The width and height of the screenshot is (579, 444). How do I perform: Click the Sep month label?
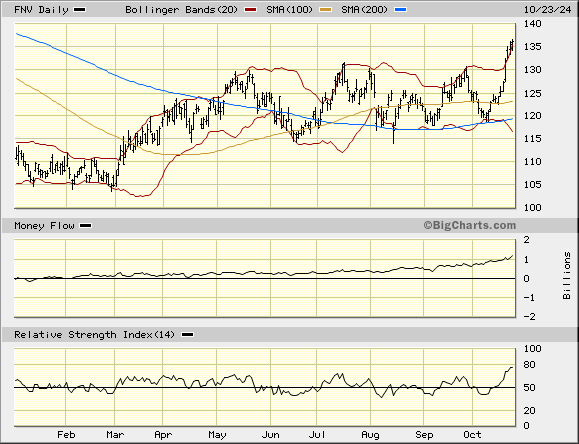(424, 435)
